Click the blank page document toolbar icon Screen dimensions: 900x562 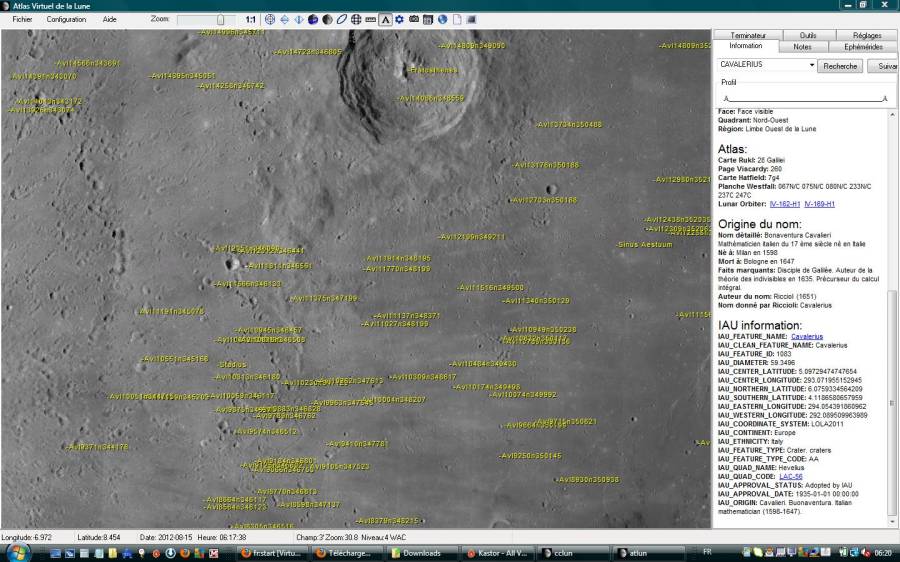(x=457, y=20)
